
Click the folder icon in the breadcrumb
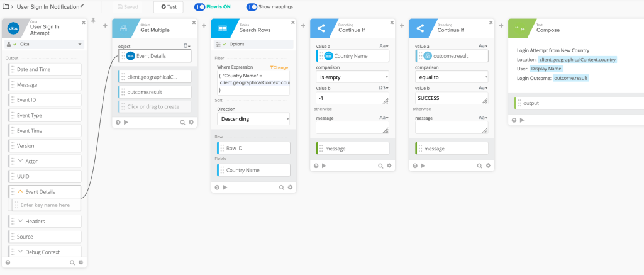click(x=5, y=6)
